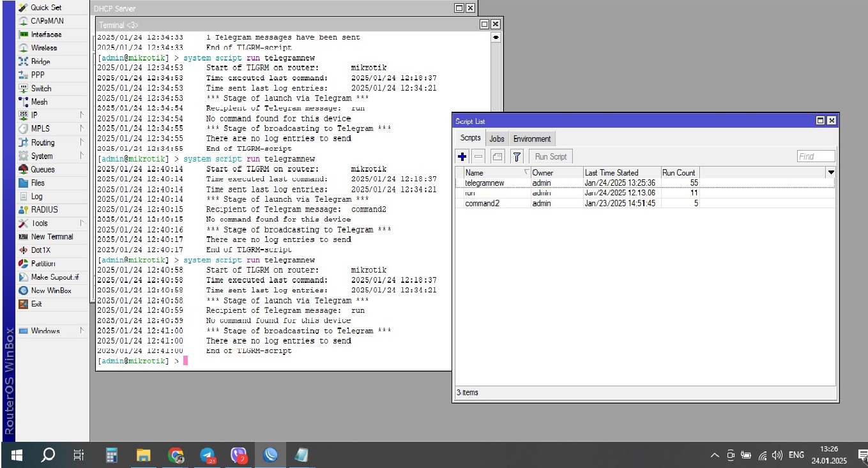Click the comment icon in Script List

pos(498,156)
